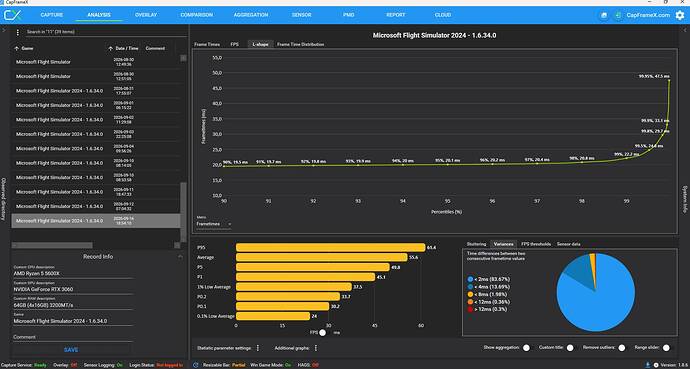Show the Frame Time Distribution tab
The height and width of the screenshot is (369, 690).
[301, 44]
